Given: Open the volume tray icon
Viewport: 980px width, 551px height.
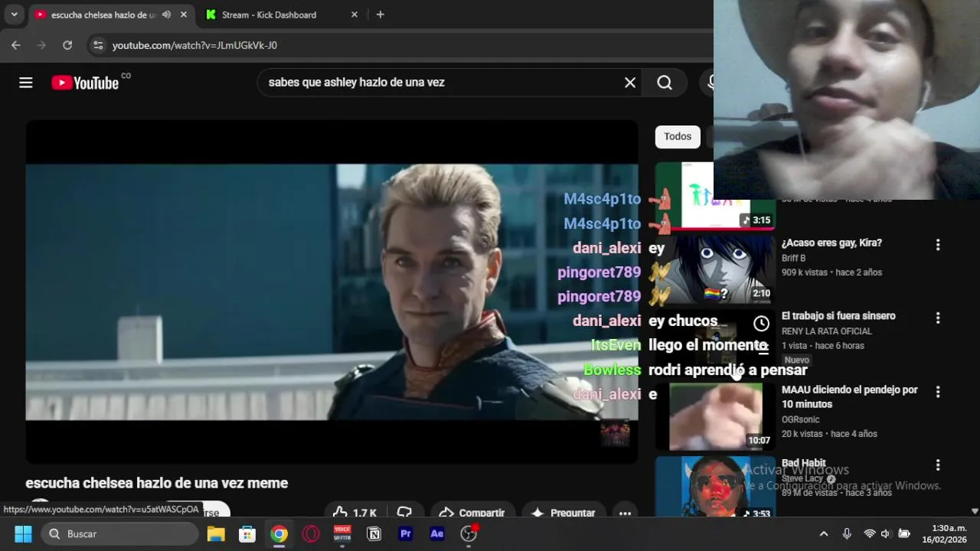Looking at the screenshot, I should [x=886, y=533].
